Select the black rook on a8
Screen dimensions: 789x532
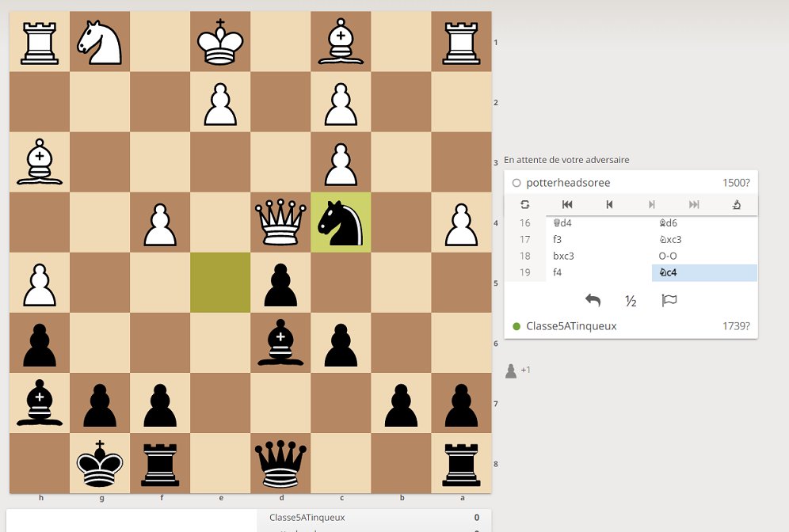(x=461, y=463)
